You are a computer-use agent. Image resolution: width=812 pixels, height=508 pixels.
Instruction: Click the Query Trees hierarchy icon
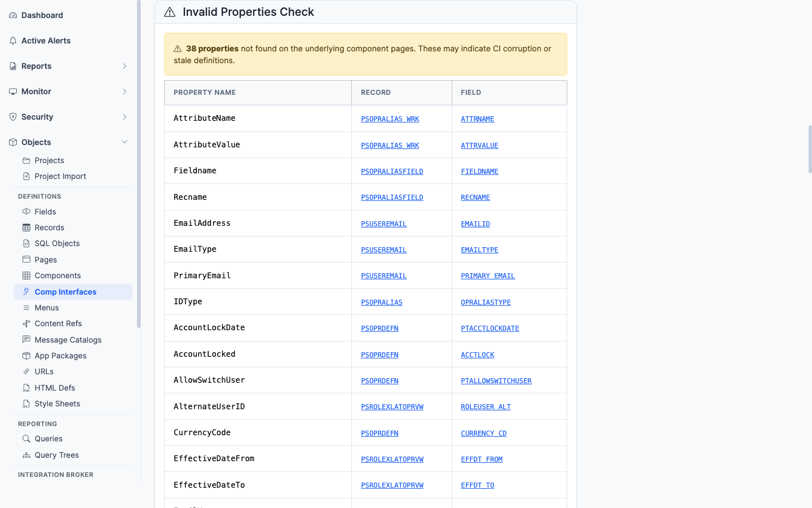(27, 455)
